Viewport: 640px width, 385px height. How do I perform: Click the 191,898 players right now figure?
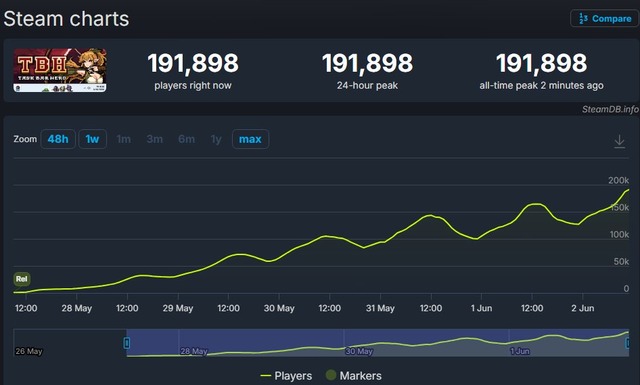tap(193, 63)
